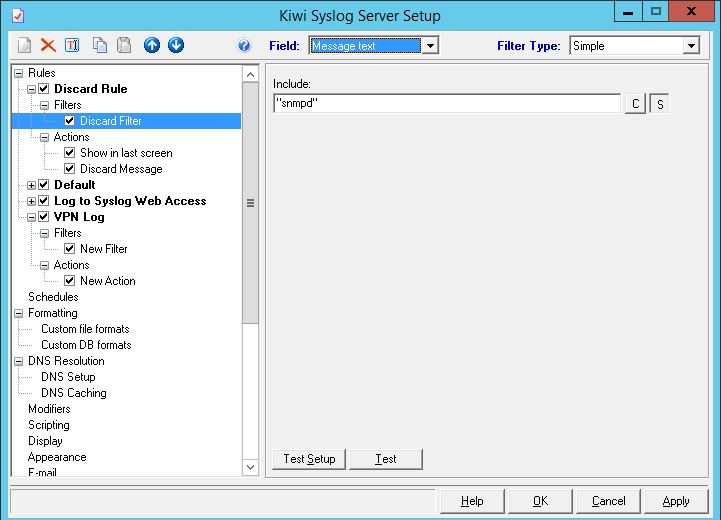721x520 pixels.
Task: Collapse the Rules tree node
Action: pos(18,73)
